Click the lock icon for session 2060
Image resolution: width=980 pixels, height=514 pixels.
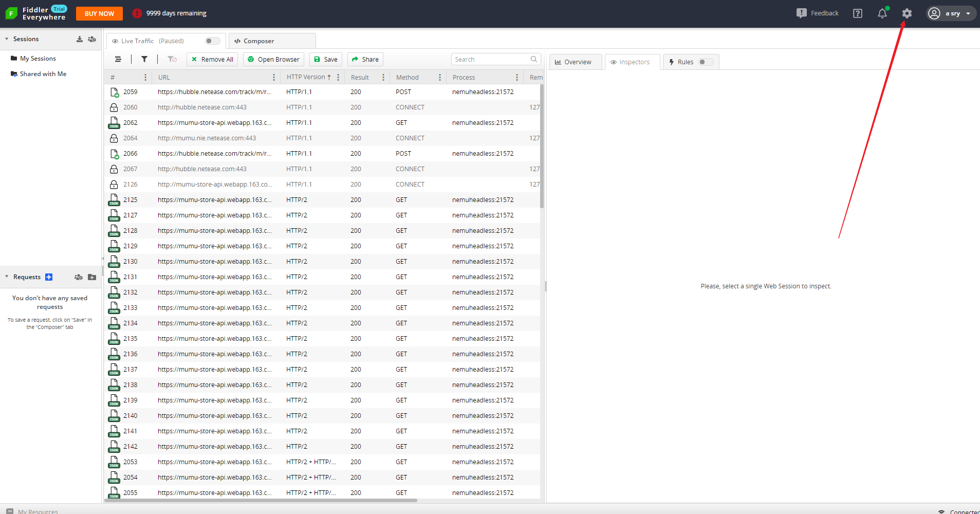coord(114,107)
